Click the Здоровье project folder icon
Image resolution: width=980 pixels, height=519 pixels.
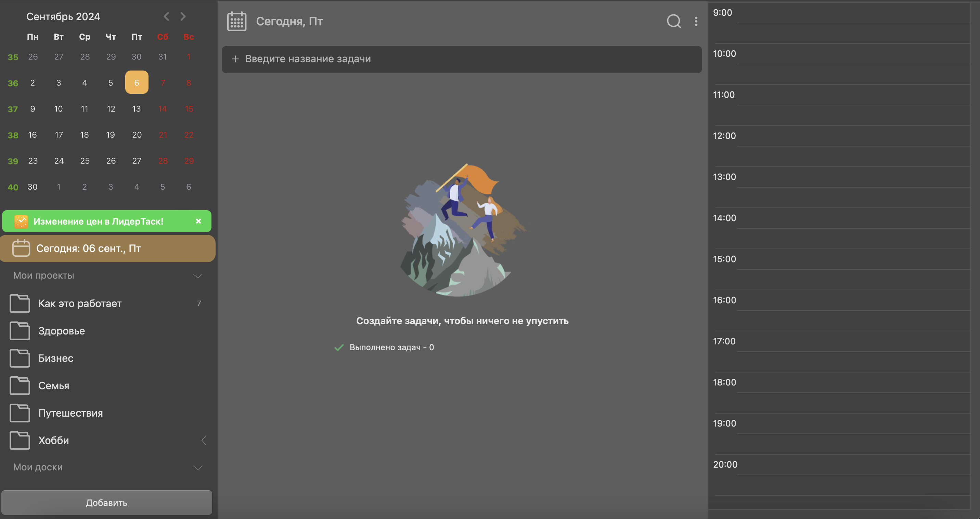pos(20,331)
